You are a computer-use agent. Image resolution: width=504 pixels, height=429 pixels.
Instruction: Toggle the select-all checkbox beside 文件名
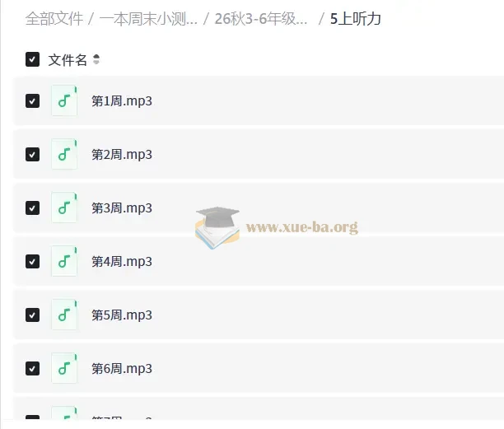coord(32,59)
